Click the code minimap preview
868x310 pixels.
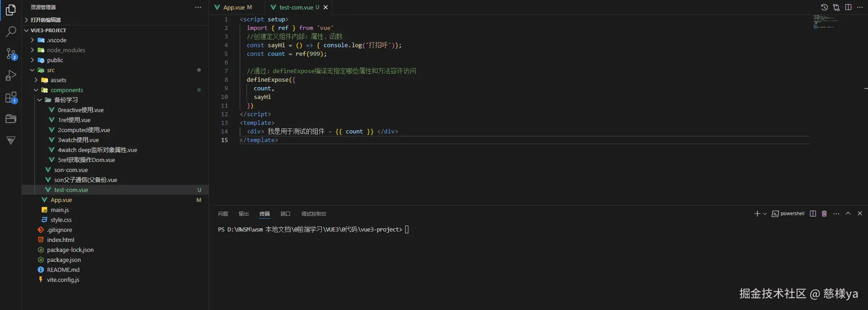click(x=825, y=21)
